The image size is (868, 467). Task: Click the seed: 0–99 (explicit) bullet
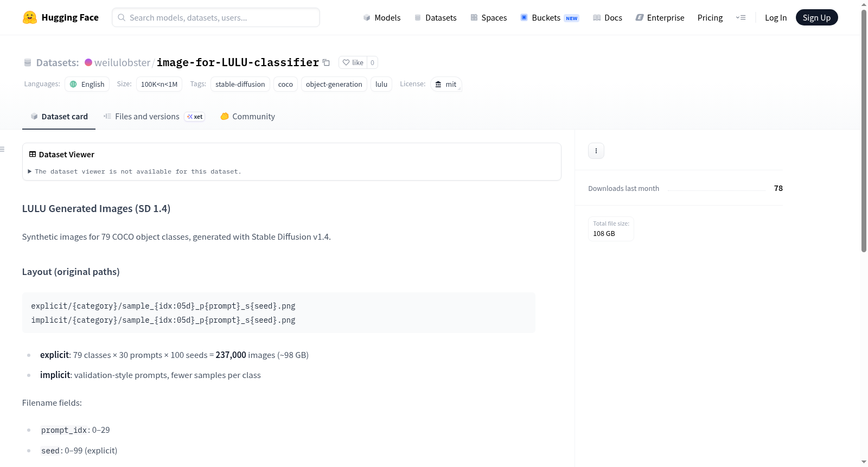click(79, 451)
